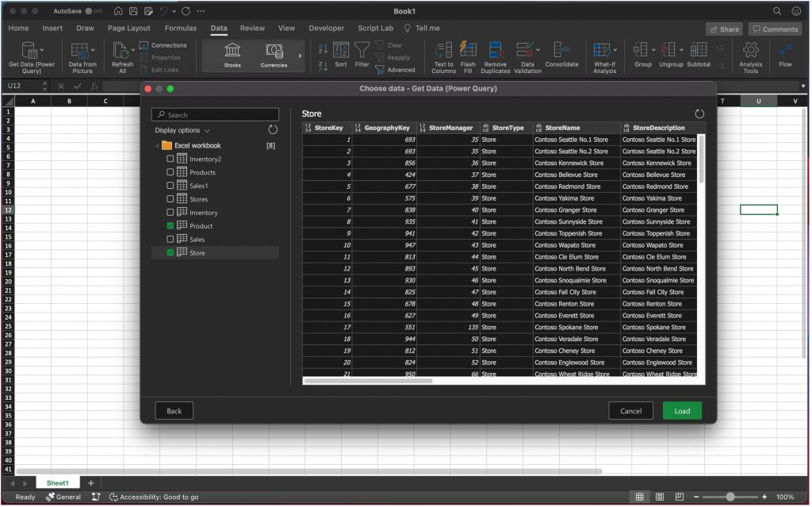
Task: Click the Flow icon in ribbon
Action: click(786, 50)
